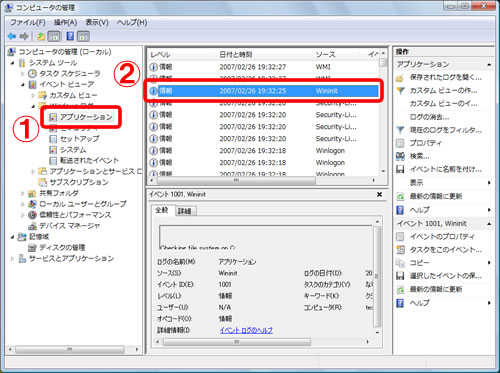The width and height of the screenshot is (500, 373).
Task: Click the Back arrow toolbar icon
Action: click(12, 36)
